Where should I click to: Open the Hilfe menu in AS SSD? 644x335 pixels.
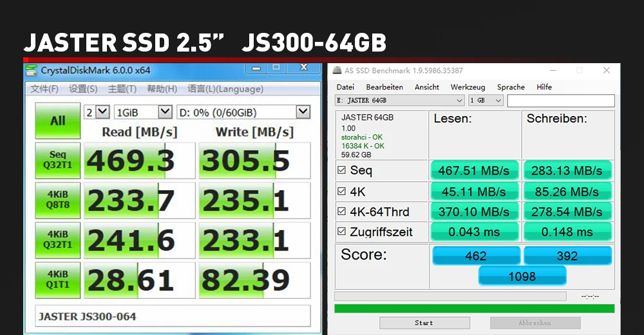point(544,87)
